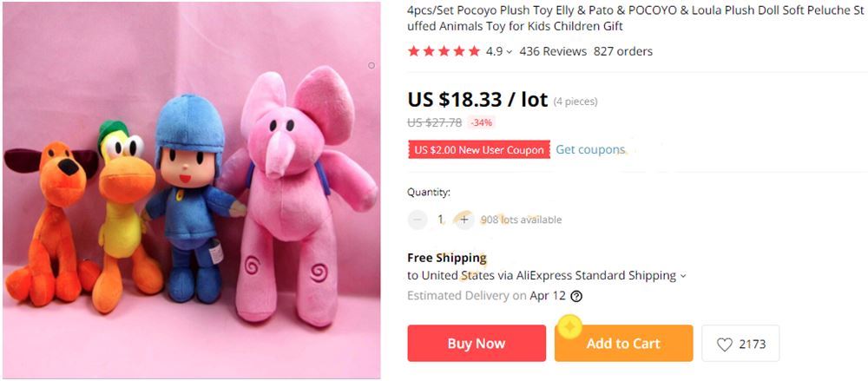Click the US $2.00 New User Coupon tag

click(479, 149)
